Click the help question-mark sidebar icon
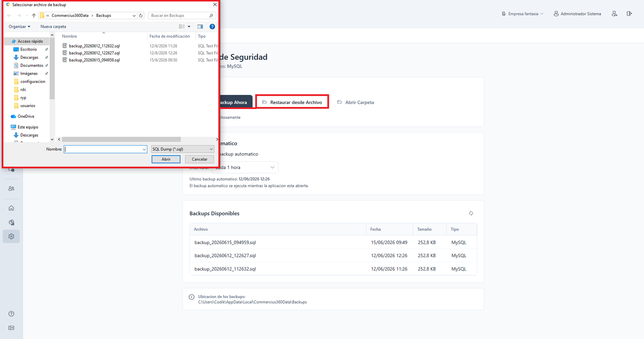 pos(11,314)
